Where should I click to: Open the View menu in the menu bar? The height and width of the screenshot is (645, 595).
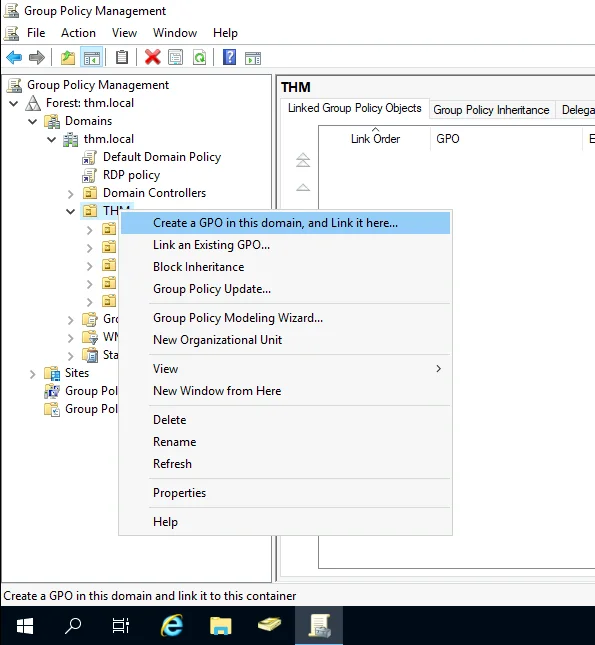point(124,33)
